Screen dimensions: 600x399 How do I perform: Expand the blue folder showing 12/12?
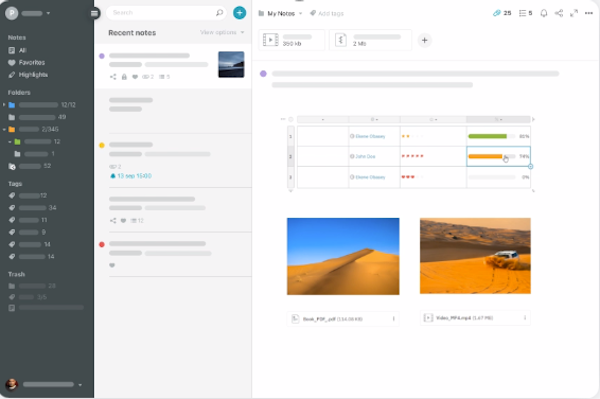(x=4, y=105)
